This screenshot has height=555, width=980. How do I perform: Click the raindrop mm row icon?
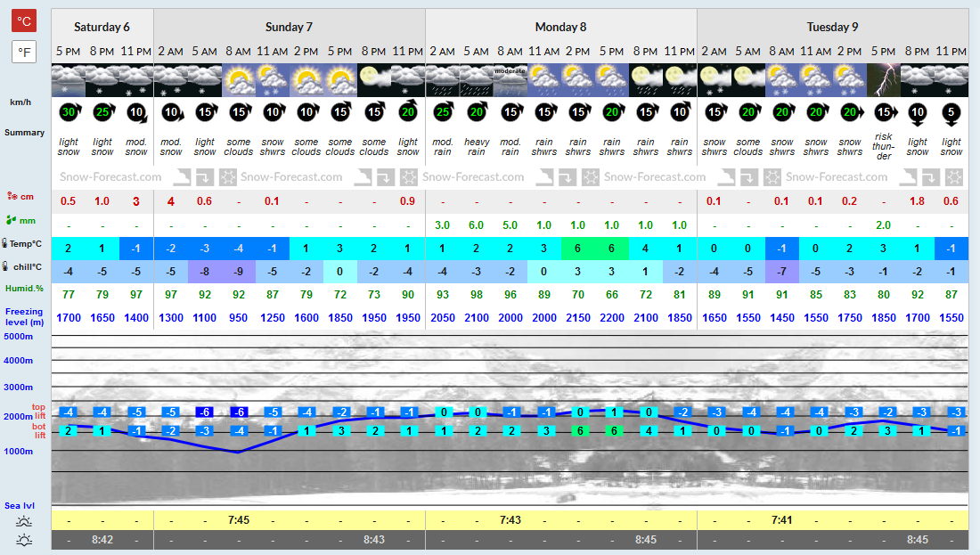pos(11,220)
